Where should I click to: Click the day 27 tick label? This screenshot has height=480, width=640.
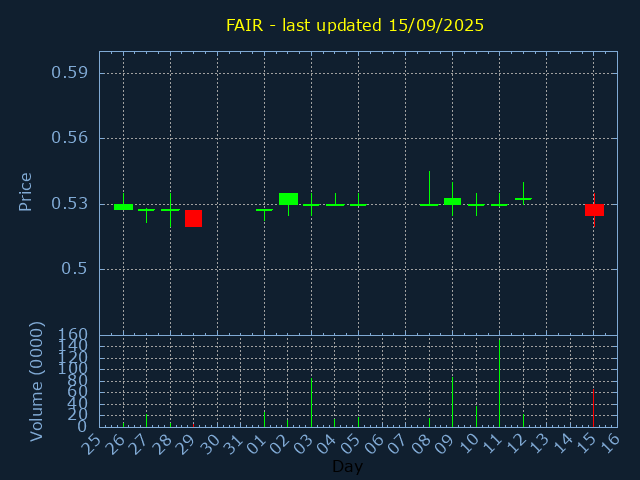[138, 444]
